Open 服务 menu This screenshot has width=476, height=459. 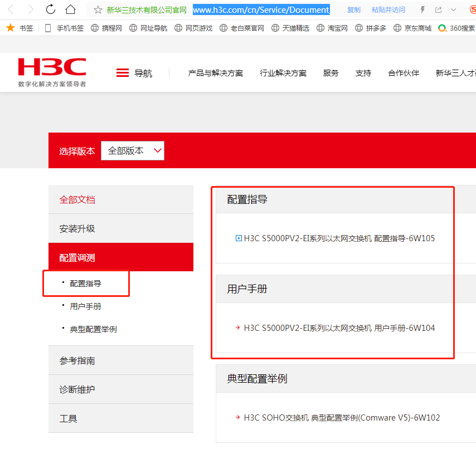pos(331,73)
